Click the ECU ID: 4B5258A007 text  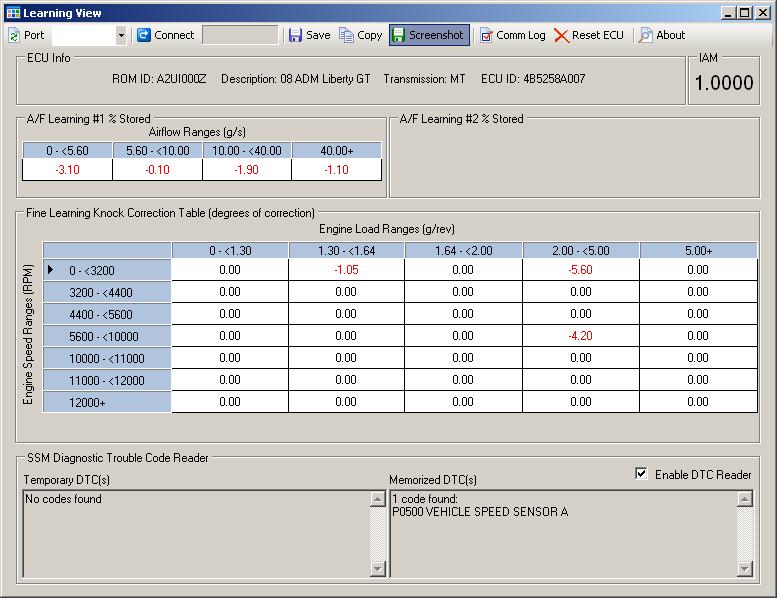click(x=533, y=79)
